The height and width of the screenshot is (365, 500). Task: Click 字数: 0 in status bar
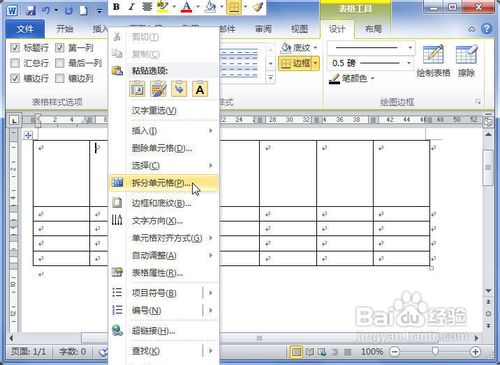73,352
